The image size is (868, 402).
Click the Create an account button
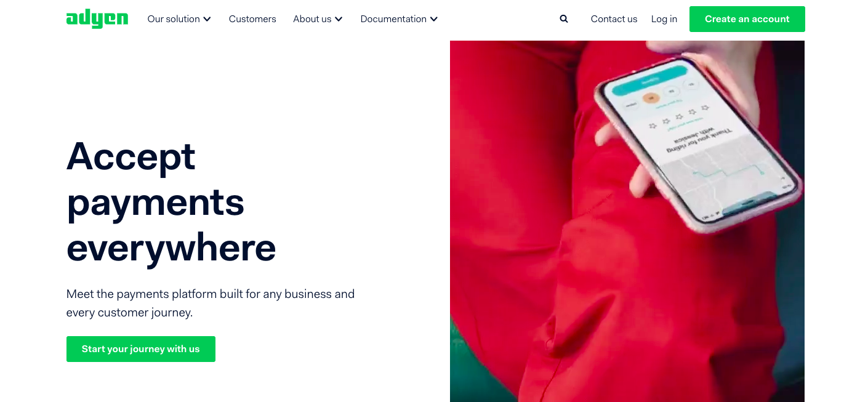pos(747,19)
